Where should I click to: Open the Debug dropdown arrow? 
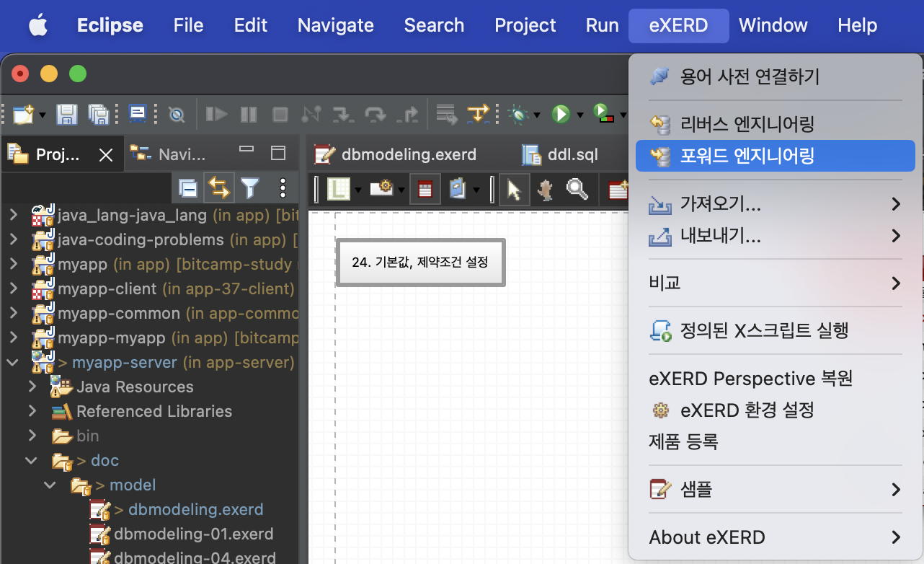(x=536, y=115)
